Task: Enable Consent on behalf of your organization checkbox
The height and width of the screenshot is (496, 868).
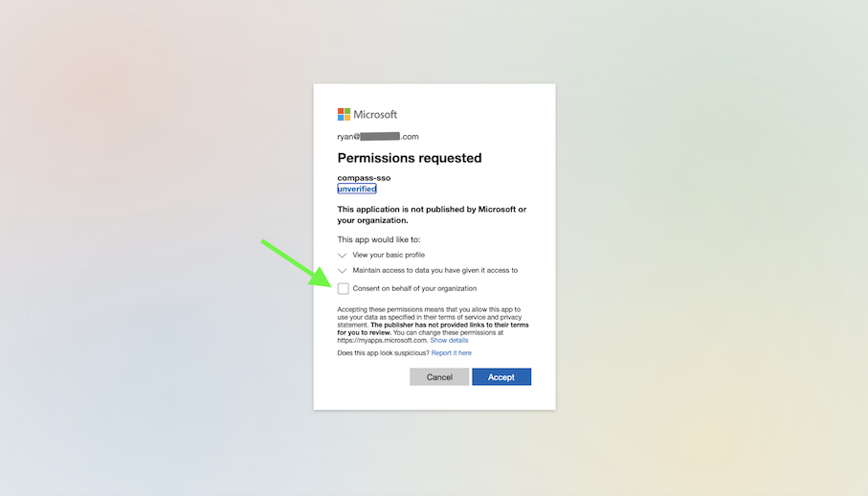Action: coord(344,288)
